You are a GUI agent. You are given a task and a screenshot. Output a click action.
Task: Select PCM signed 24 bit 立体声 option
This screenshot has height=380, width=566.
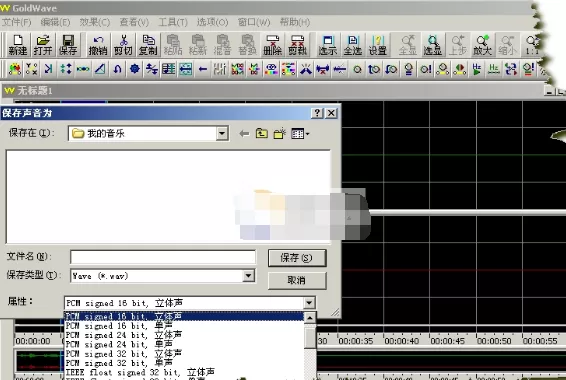[184, 335]
